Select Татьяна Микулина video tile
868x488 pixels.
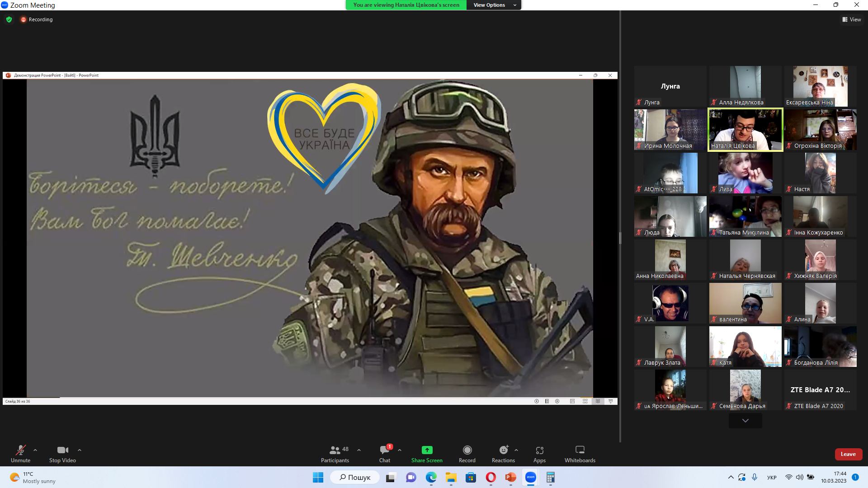tap(745, 216)
